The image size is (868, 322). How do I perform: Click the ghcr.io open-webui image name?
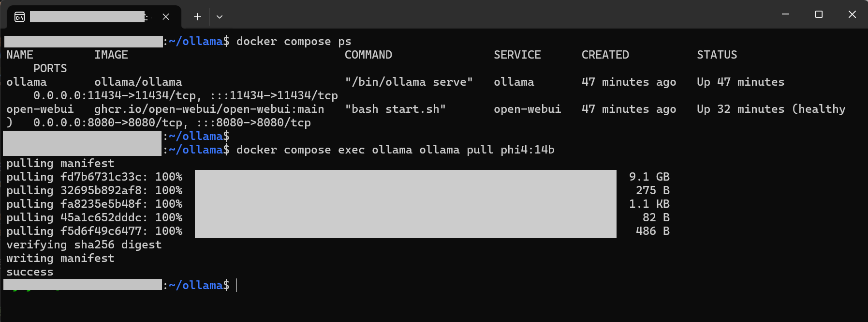pos(209,109)
